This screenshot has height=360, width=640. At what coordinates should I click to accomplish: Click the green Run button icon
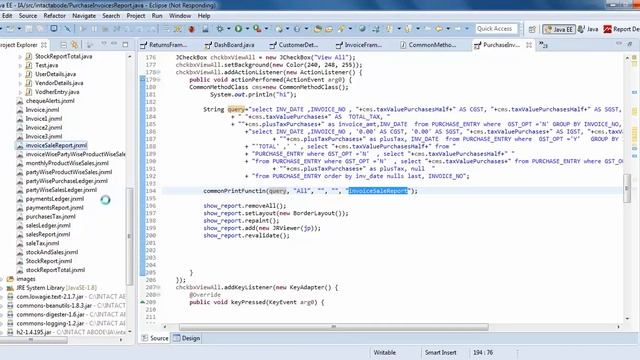(238, 29)
